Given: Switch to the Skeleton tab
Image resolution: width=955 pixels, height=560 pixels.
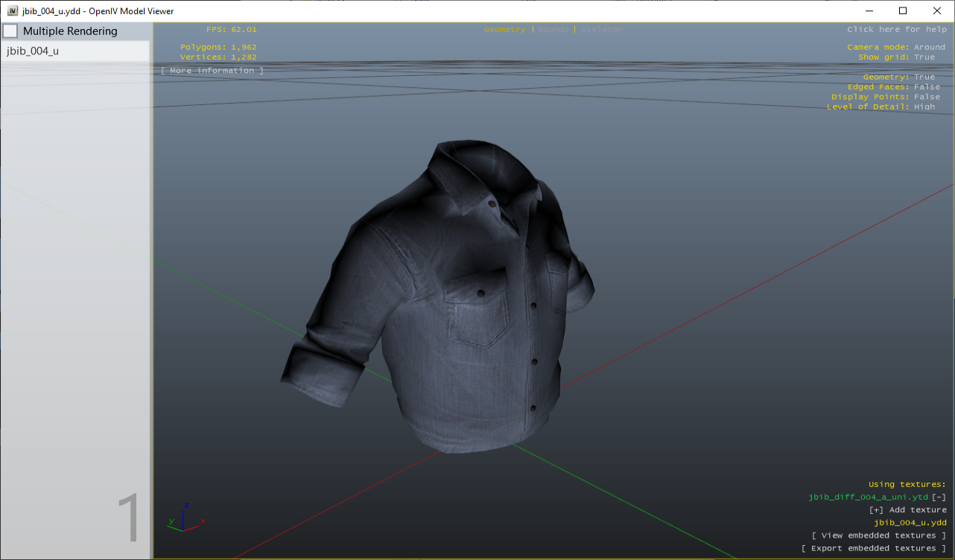Looking at the screenshot, I should click(602, 29).
